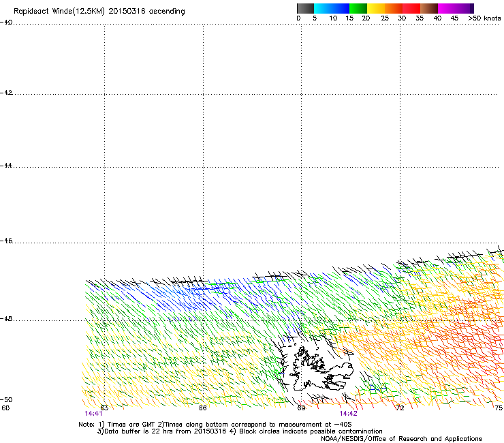This screenshot has width=504, height=443.
Task: Click the '75' longitude axis label
Action: 499,408
